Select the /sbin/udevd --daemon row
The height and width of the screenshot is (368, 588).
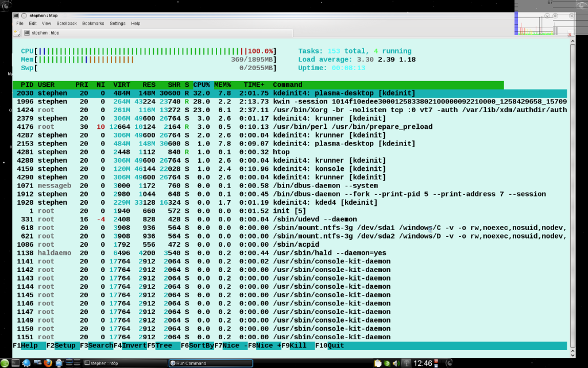point(289,219)
